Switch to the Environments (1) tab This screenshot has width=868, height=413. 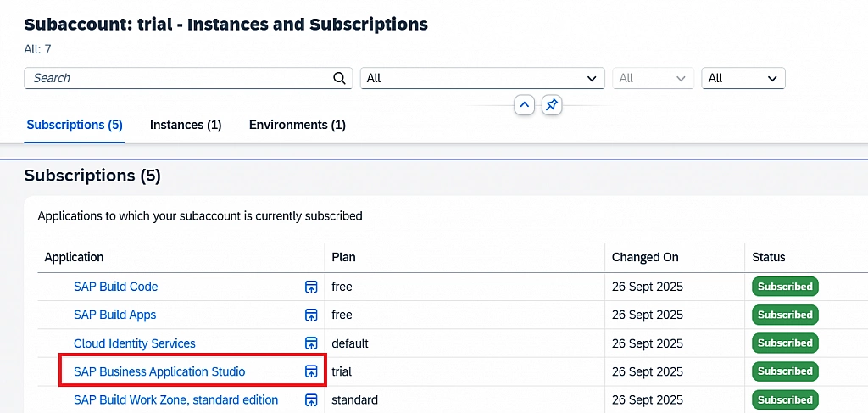[297, 125]
